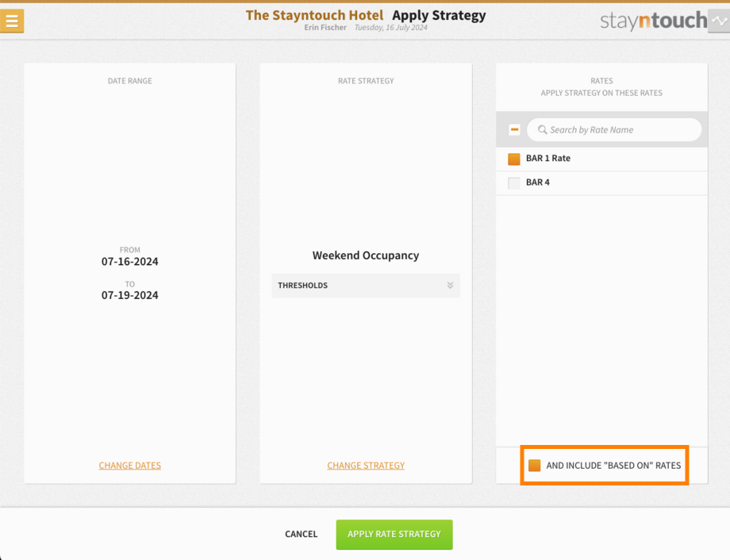Select the BAR 1 Rate label
Viewport: 730px width, 560px height.
[x=548, y=159]
